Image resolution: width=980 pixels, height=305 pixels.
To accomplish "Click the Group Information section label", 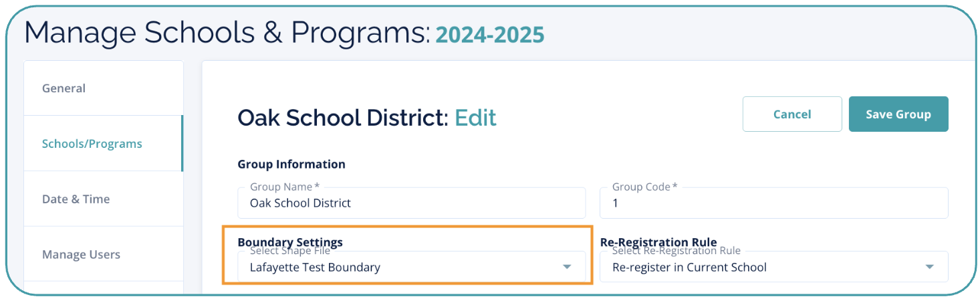I will (291, 164).
